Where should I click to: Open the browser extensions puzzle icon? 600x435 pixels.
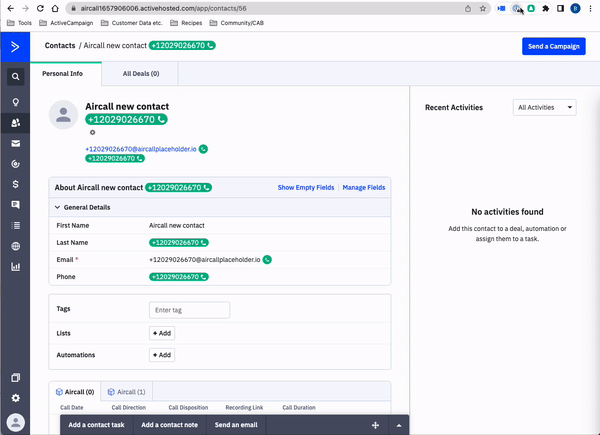click(x=546, y=8)
